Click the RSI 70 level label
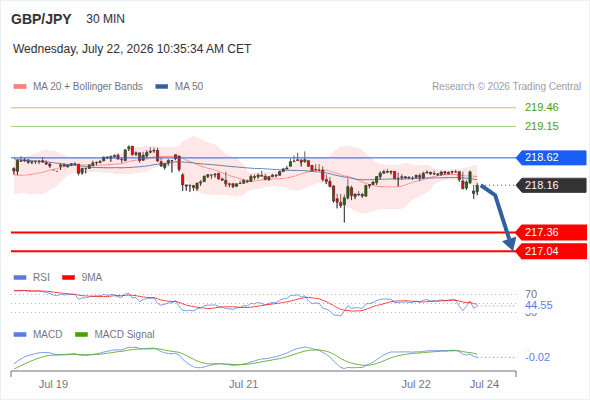Viewport: 590px width, 400px height. click(x=531, y=294)
